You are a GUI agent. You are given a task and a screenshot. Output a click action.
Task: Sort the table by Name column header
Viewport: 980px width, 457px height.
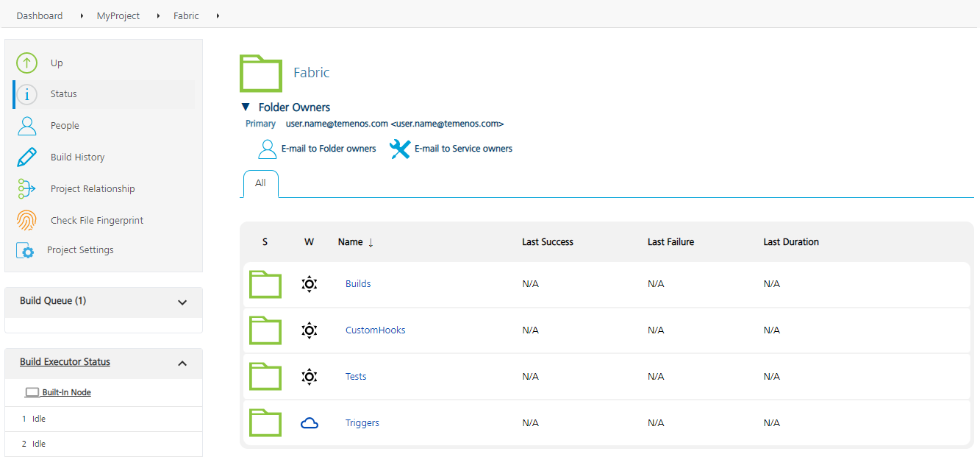(x=351, y=242)
